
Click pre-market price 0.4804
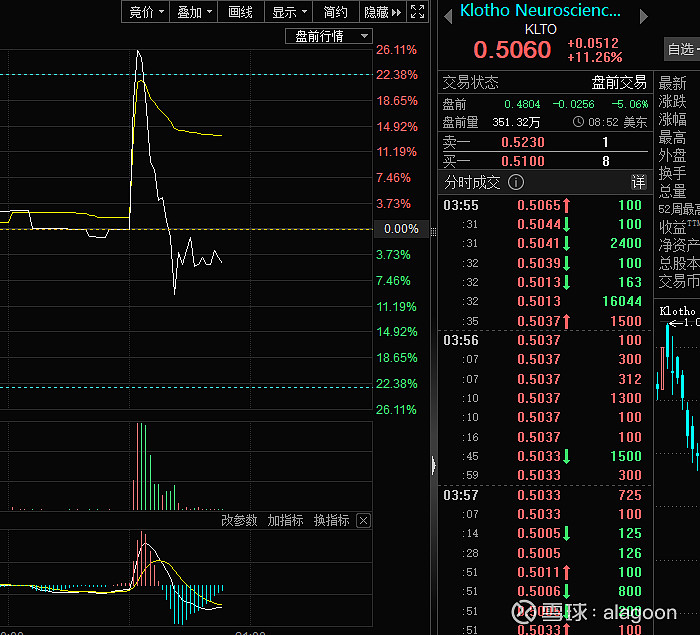[522, 104]
